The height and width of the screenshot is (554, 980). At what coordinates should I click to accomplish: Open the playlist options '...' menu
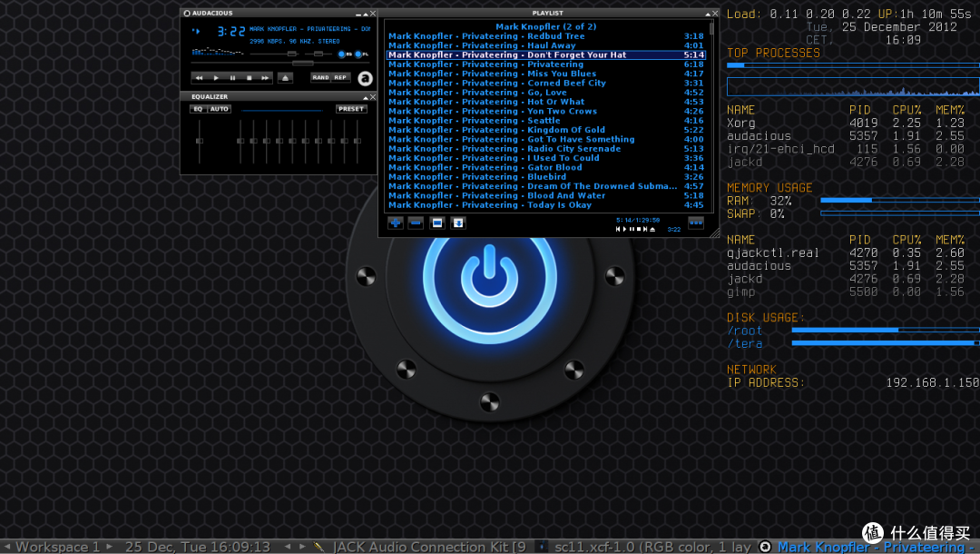tap(696, 221)
